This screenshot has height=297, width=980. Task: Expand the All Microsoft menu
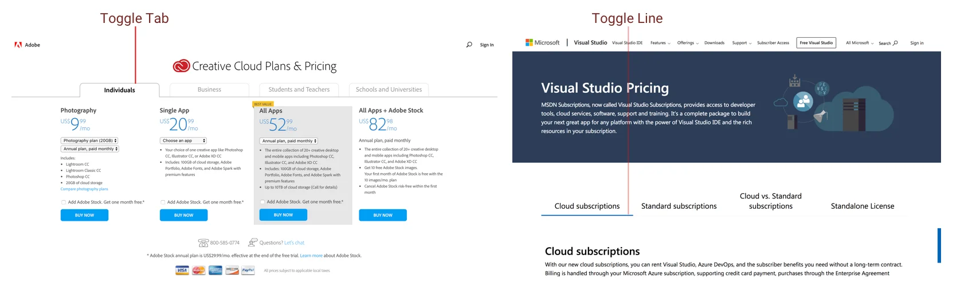tap(860, 43)
